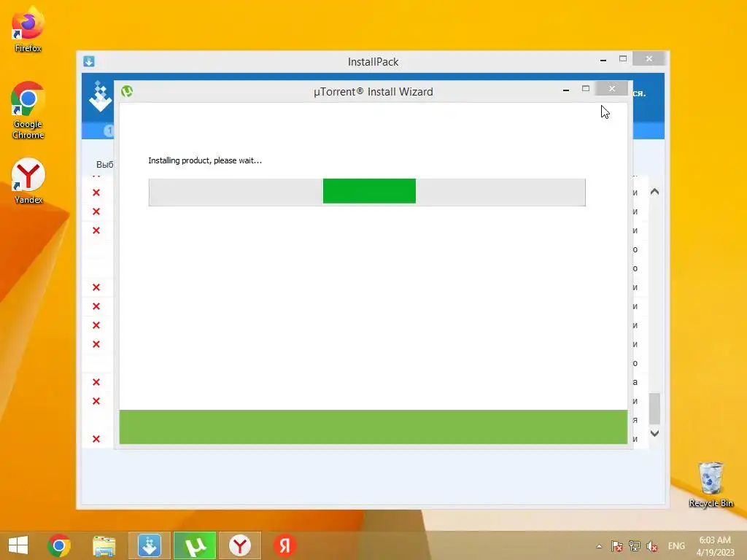Open the Windows Start button
The width and height of the screenshot is (747, 560).
(18, 545)
